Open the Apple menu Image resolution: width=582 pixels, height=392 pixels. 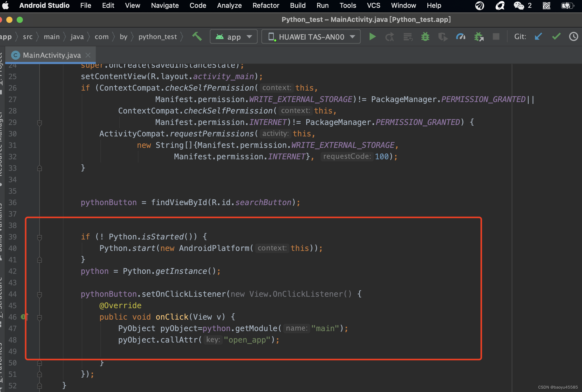pos(5,5)
